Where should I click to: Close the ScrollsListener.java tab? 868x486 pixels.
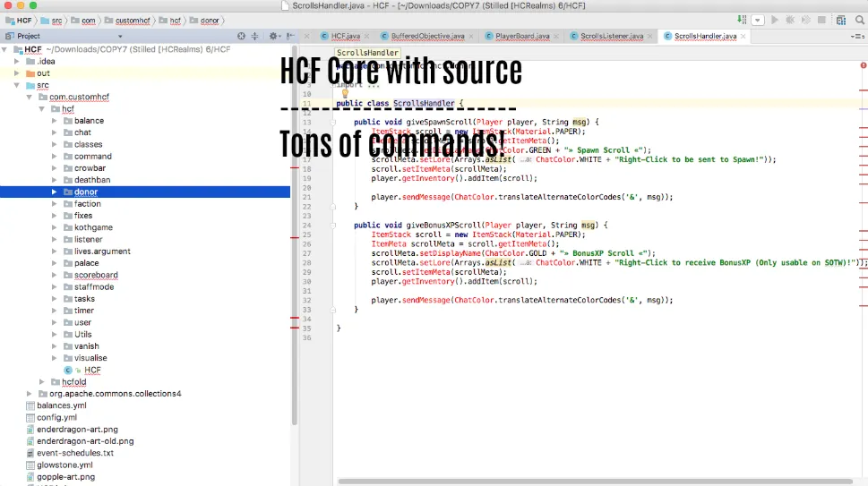click(x=650, y=37)
